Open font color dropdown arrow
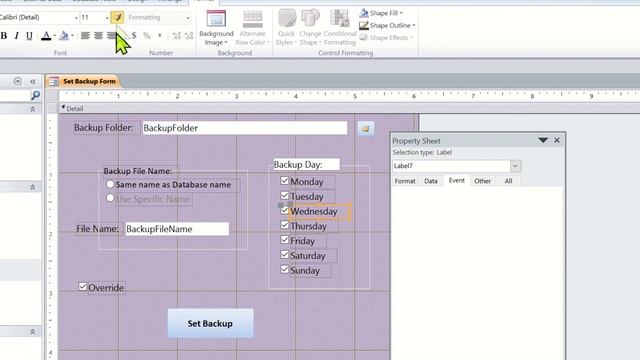 pyautogui.click(x=54, y=36)
